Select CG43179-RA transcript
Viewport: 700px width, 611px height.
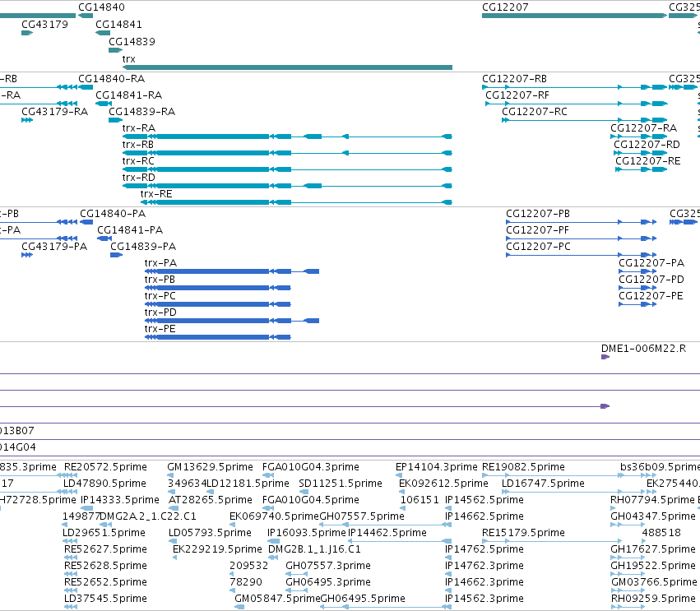[27, 120]
